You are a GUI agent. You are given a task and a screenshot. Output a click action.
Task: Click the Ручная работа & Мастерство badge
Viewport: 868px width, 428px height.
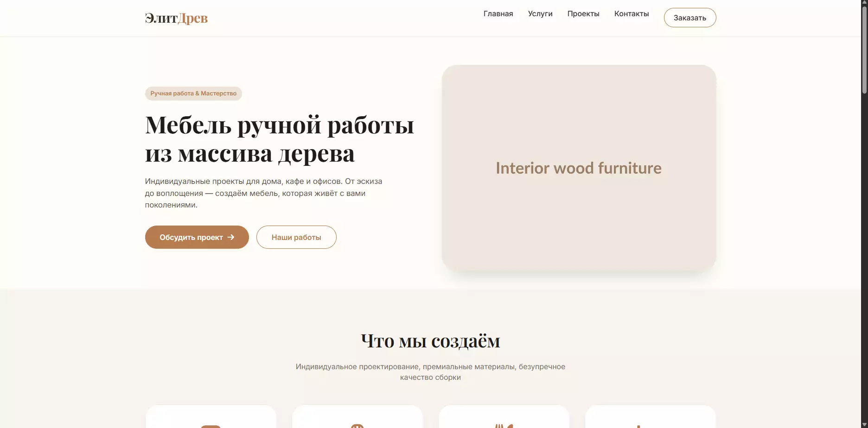click(x=193, y=94)
